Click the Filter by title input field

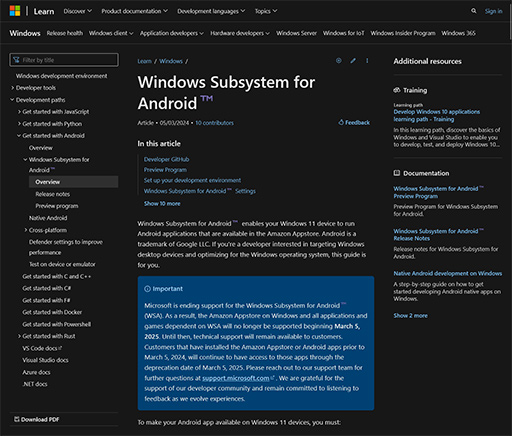64,60
